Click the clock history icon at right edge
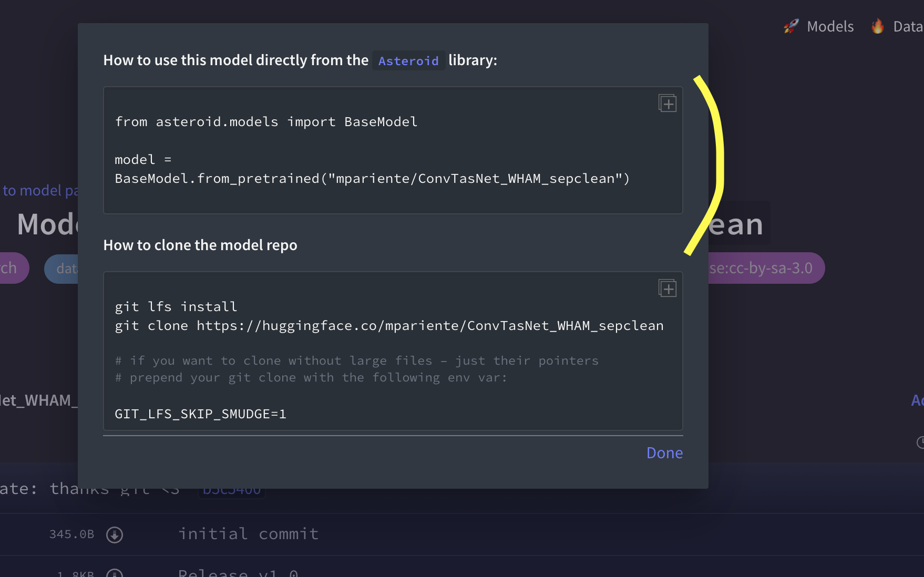 click(920, 442)
